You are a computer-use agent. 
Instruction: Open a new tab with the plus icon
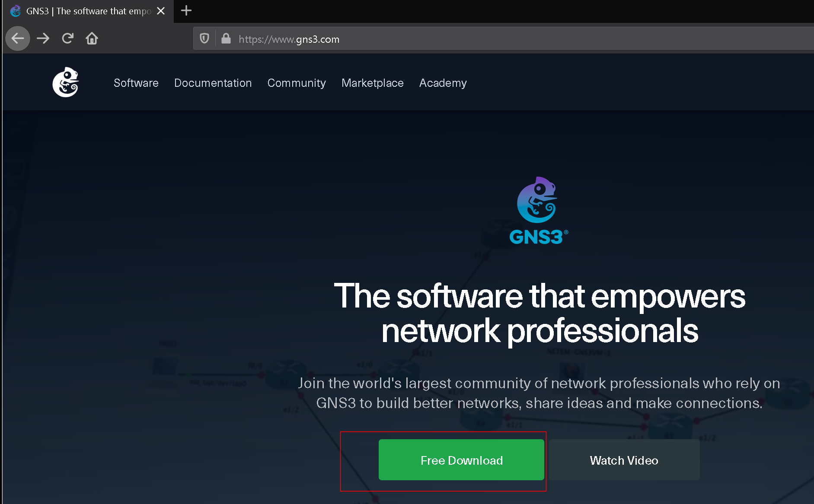(x=186, y=11)
